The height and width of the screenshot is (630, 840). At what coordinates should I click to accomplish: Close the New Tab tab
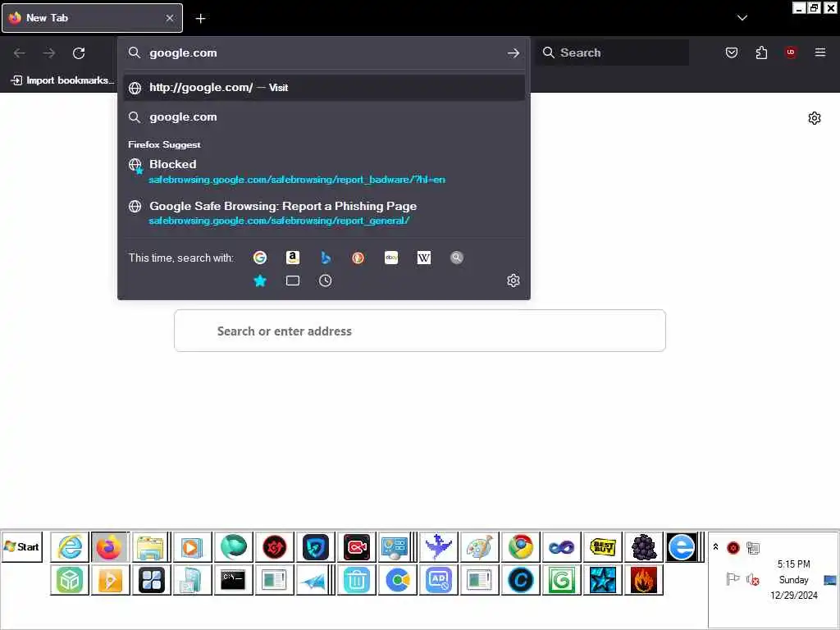tap(170, 18)
